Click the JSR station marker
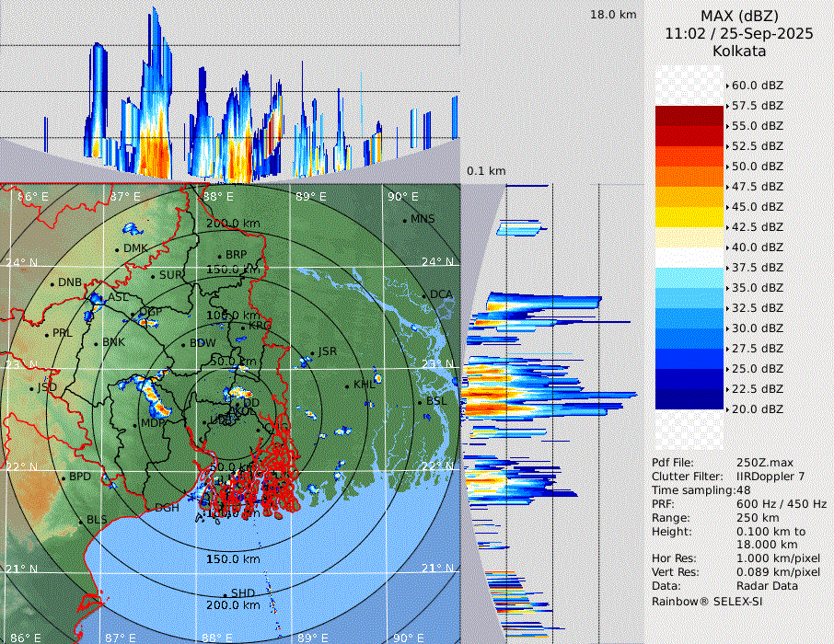The height and width of the screenshot is (644, 834). click(x=312, y=352)
